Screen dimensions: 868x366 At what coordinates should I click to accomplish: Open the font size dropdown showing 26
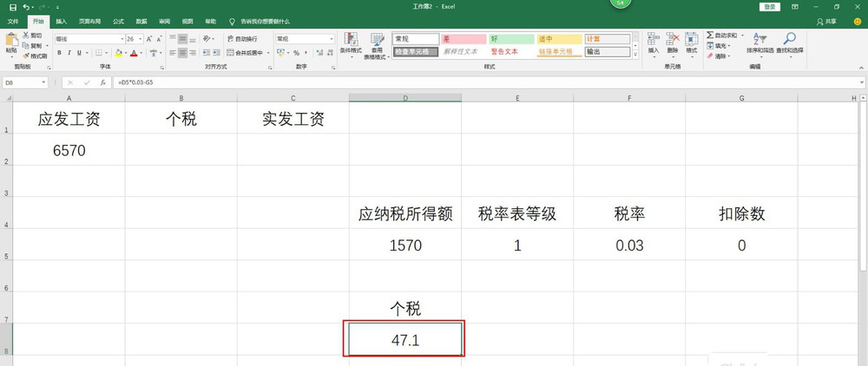[x=141, y=39]
